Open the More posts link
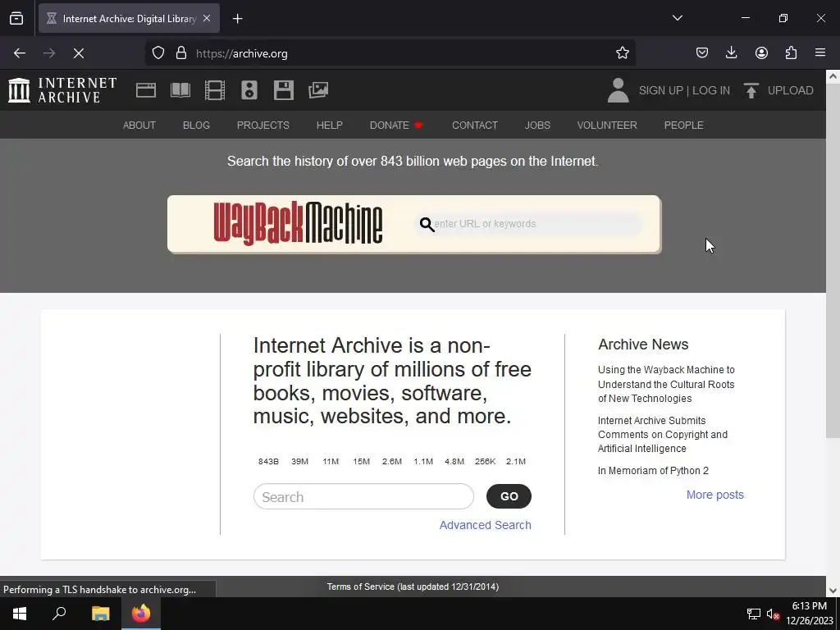840x630 pixels. coord(715,495)
